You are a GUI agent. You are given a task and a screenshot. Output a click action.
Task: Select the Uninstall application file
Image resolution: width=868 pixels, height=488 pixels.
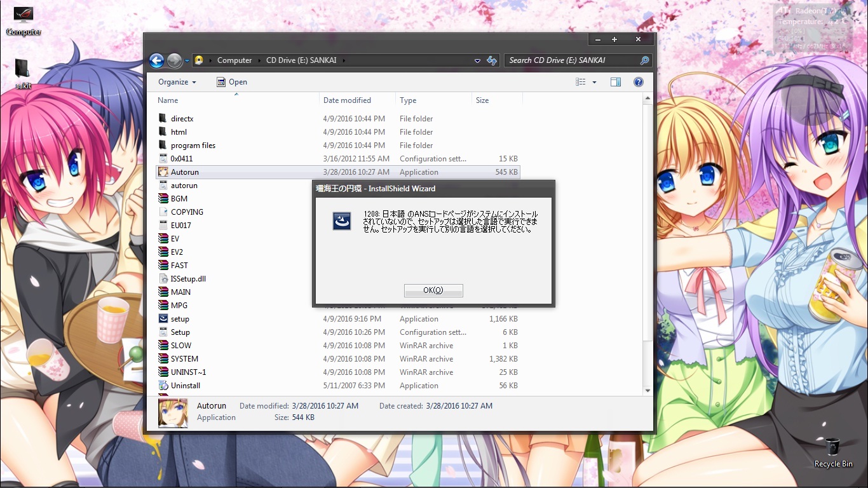[185, 386]
